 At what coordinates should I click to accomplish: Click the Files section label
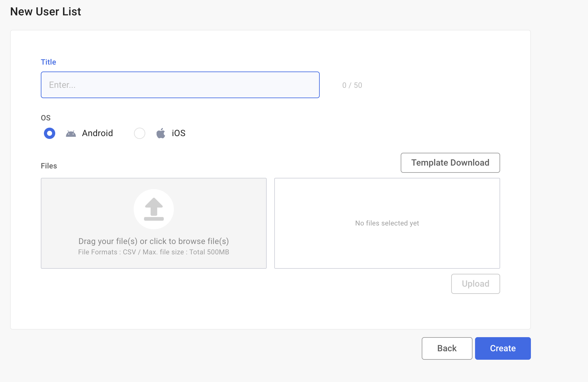tap(49, 166)
